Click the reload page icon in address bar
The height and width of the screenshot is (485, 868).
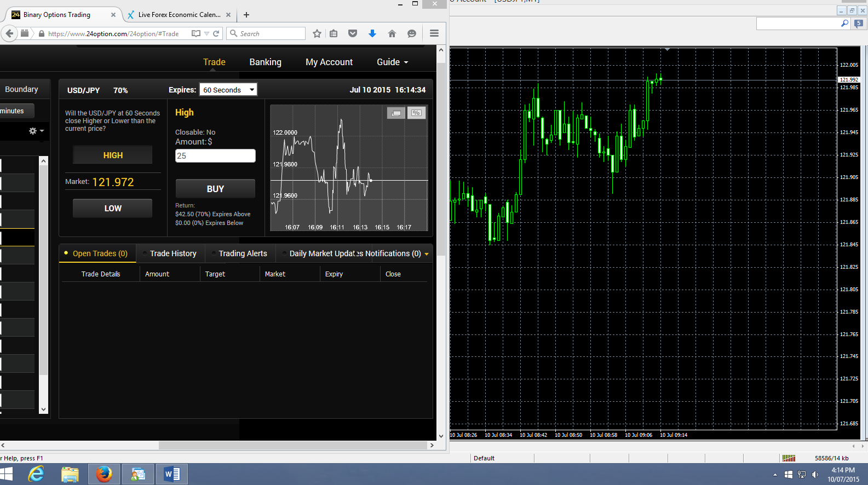216,33
